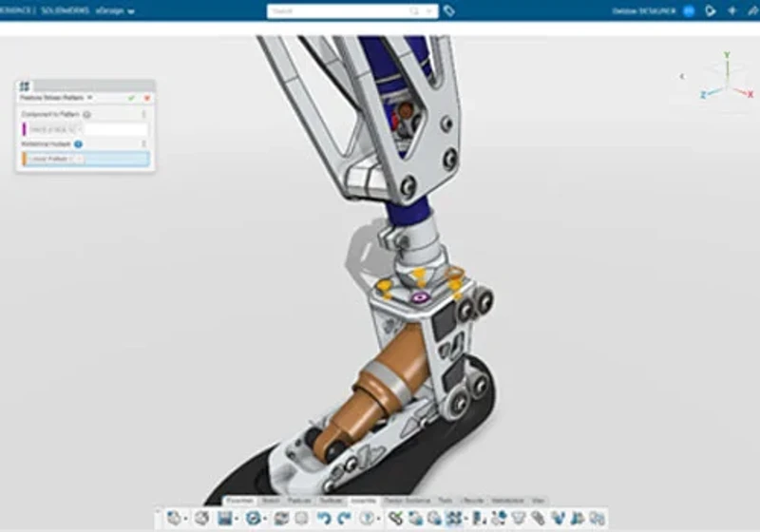Viewport: 760px width, 532px height.
Task: Click the toolbar icon just left of Save
Action: click(x=201, y=519)
